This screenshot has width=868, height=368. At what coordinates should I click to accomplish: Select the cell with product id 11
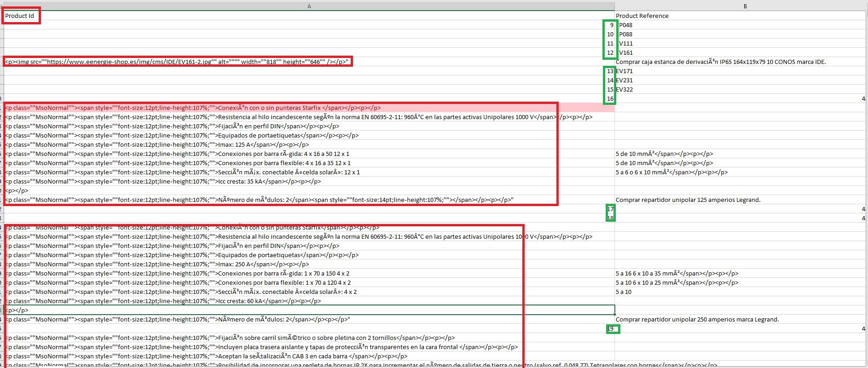pyautogui.click(x=309, y=43)
